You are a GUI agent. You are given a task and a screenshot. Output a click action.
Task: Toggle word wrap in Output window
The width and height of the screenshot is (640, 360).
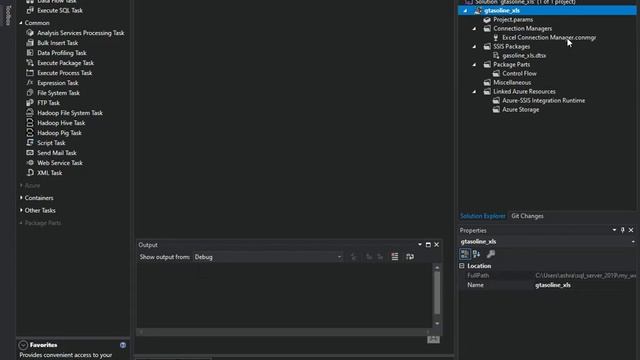(410, 257)
